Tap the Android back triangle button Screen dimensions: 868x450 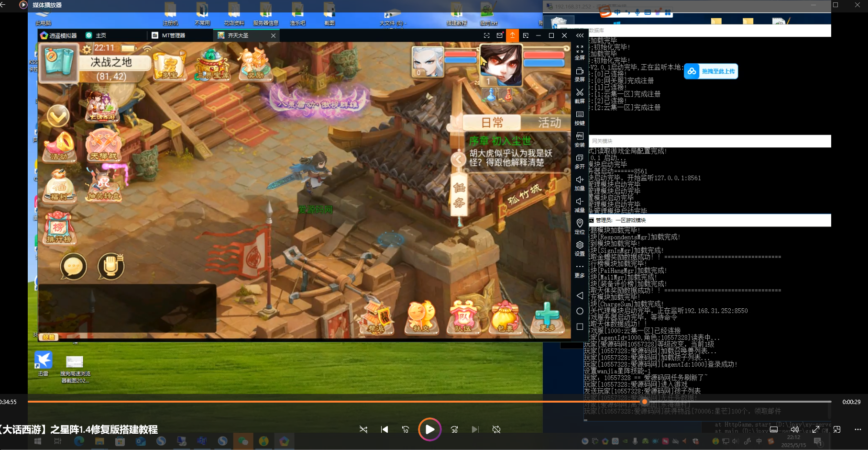580,295
